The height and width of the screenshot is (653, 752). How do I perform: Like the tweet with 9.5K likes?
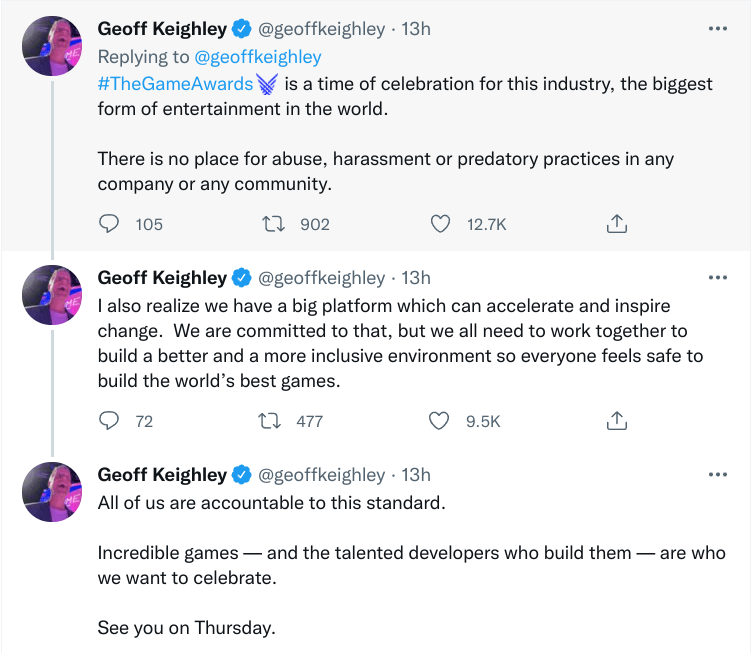[440, 421]
